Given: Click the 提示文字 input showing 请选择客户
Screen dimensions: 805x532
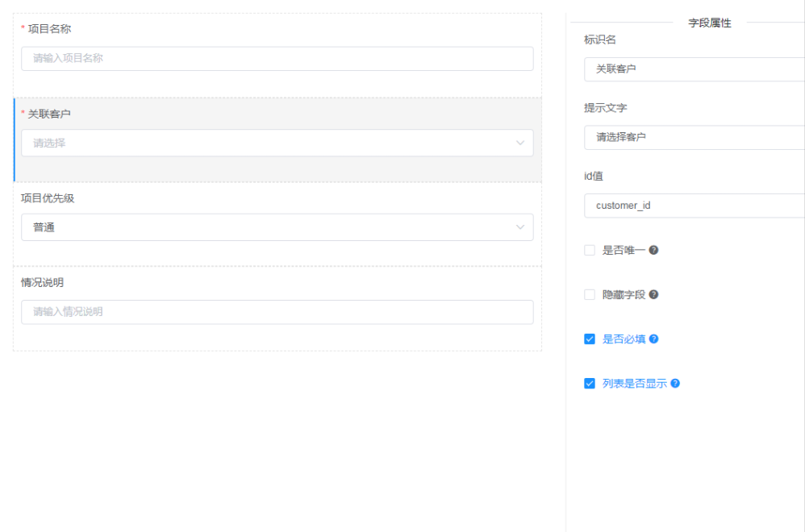Looking at the screenshot, I should [x=694, y=137].
